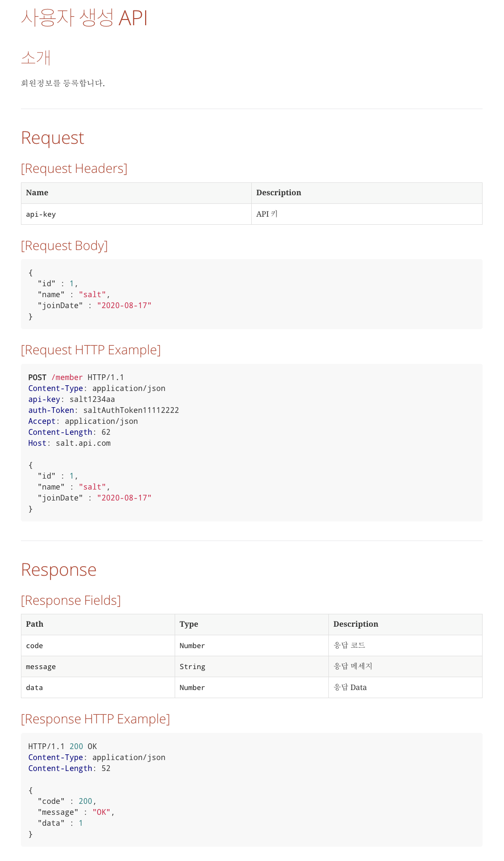Click '"2020-08-17"' in the HTTP request example
504x861 pixels.
124,498
